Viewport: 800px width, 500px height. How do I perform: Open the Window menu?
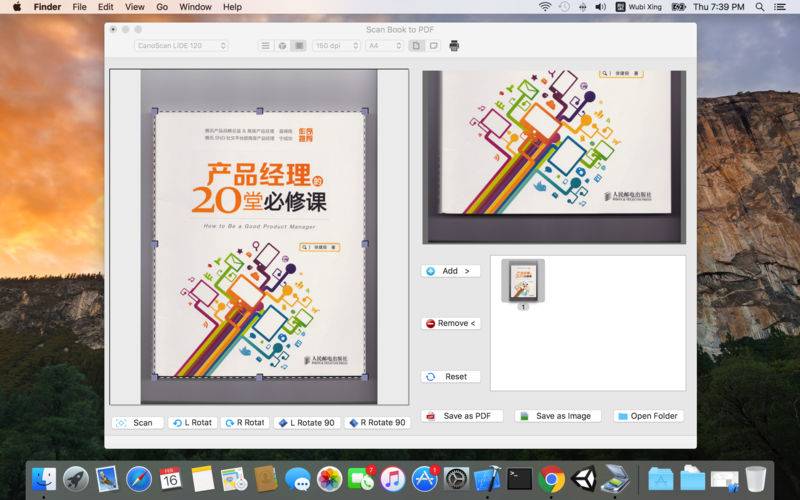[195, 7]
